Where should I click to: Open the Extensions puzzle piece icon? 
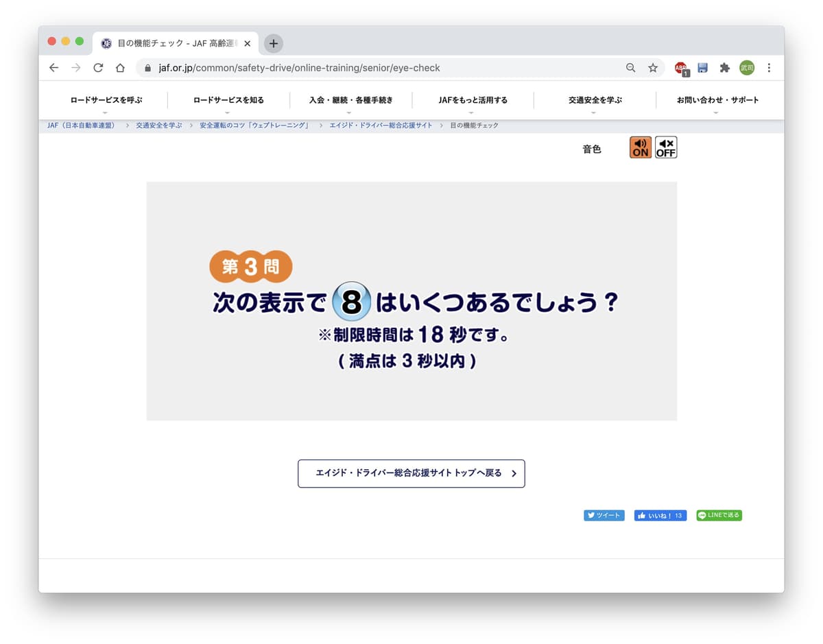(x=724, y=68)
